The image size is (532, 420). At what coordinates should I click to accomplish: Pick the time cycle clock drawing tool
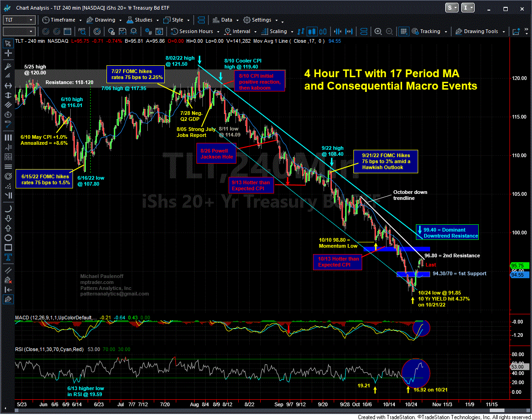tap(8, 115)
